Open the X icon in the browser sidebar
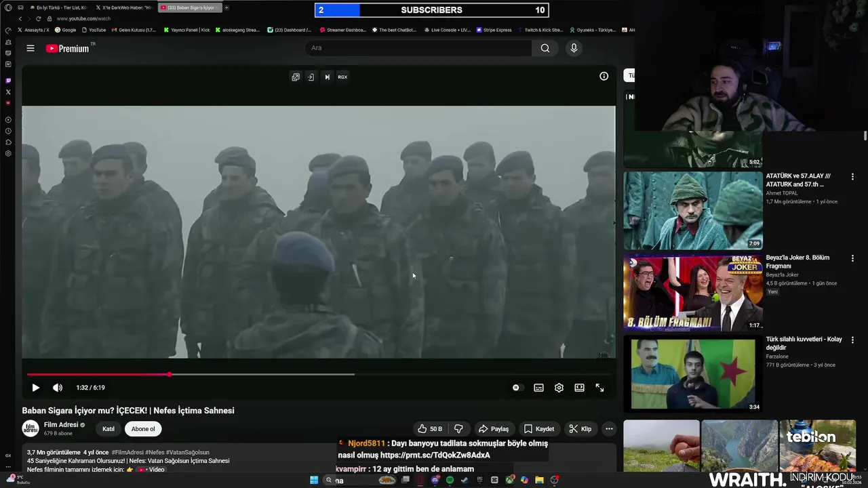The image size is (868, 488). [x=8, y=91]
